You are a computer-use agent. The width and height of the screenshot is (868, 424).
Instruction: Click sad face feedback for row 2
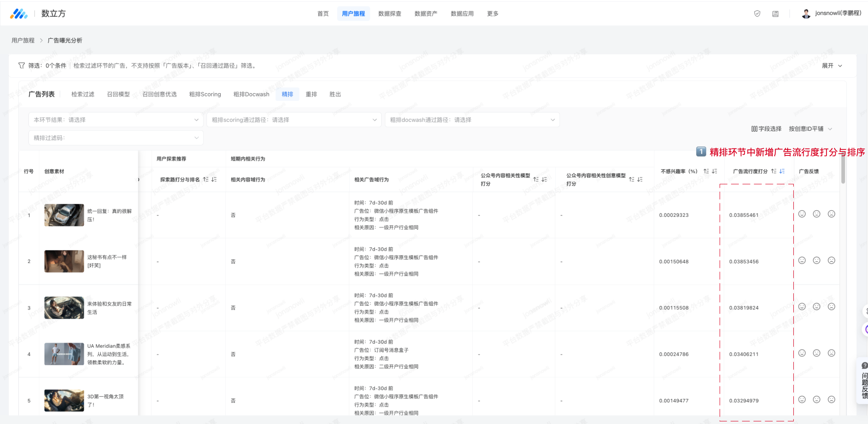(x=831, y=260)
